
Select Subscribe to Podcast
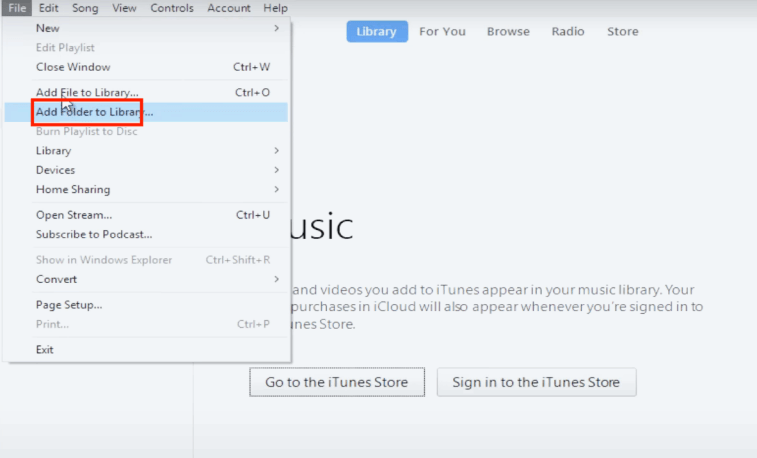[x=146, y=234]
